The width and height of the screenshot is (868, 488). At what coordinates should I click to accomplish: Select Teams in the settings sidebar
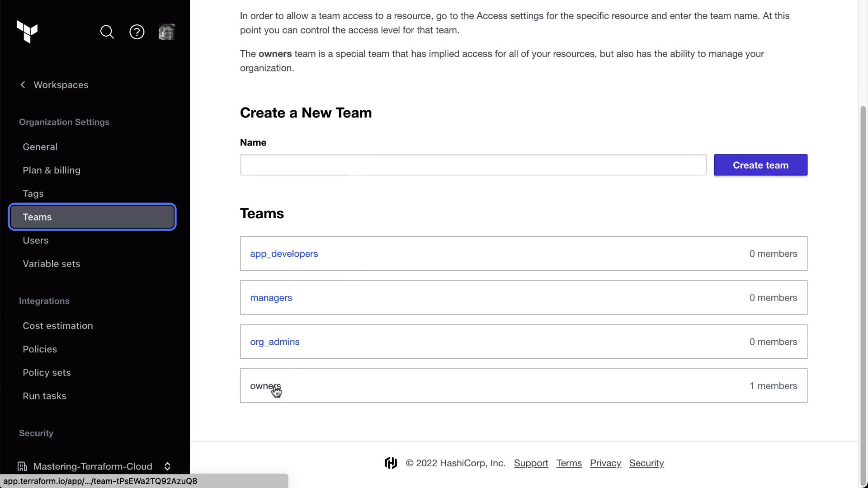(92, 217)
